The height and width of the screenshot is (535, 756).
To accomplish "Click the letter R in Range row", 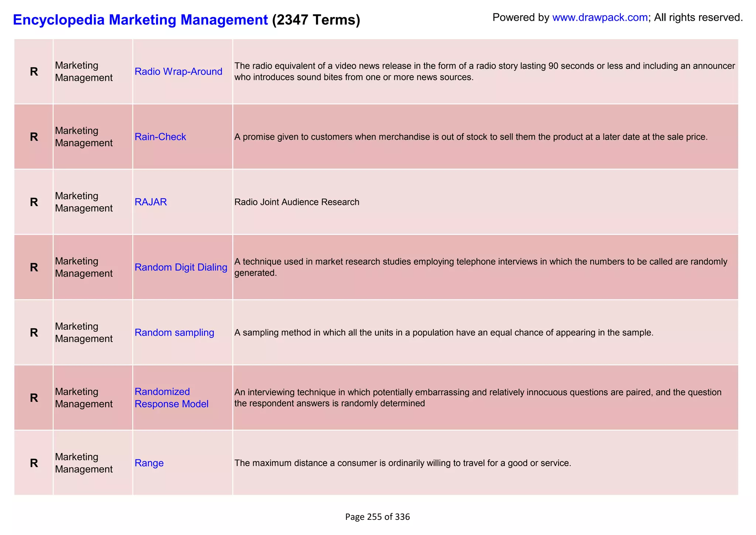I will coord(34,463).
